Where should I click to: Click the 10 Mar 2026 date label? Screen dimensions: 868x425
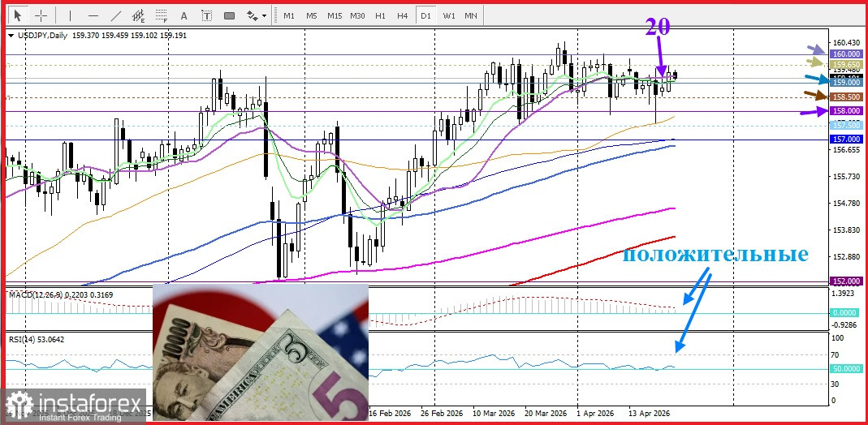pyautogui.click(x=494, y=414)
